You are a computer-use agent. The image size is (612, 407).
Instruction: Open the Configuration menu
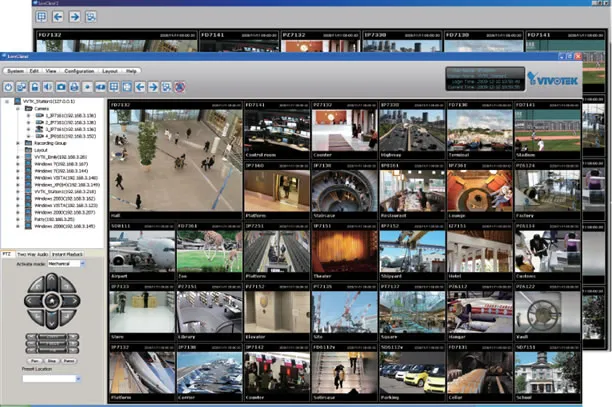[x=79, y=71]
